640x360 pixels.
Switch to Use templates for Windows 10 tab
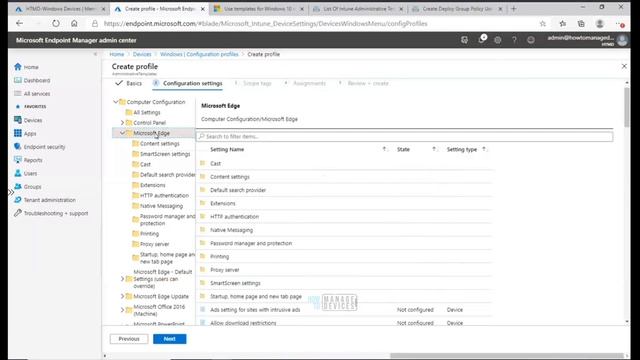[x=259, y=9]
